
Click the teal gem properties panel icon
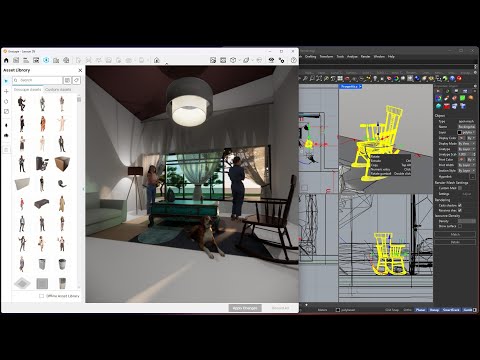tap(439, 106)
